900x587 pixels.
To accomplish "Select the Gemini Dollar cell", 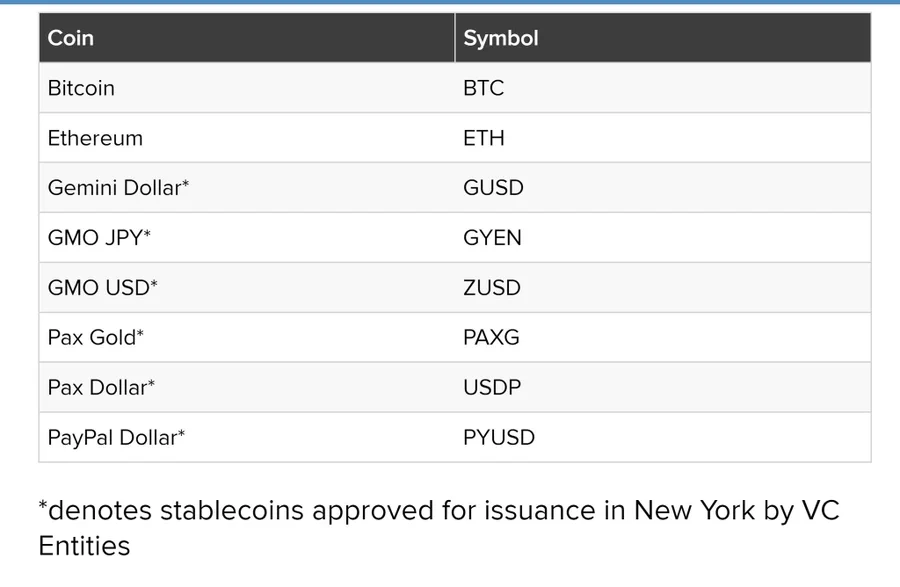I will point(247,188).
